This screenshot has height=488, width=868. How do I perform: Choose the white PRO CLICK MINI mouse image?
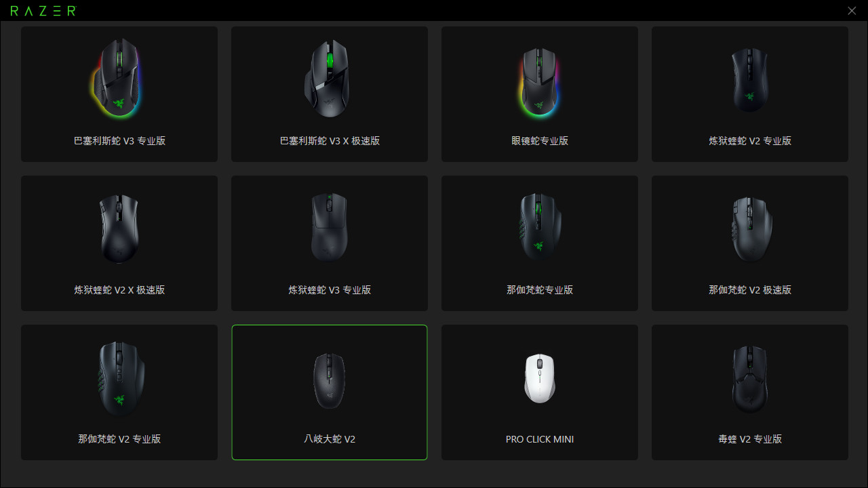click(x=540, y=378)
